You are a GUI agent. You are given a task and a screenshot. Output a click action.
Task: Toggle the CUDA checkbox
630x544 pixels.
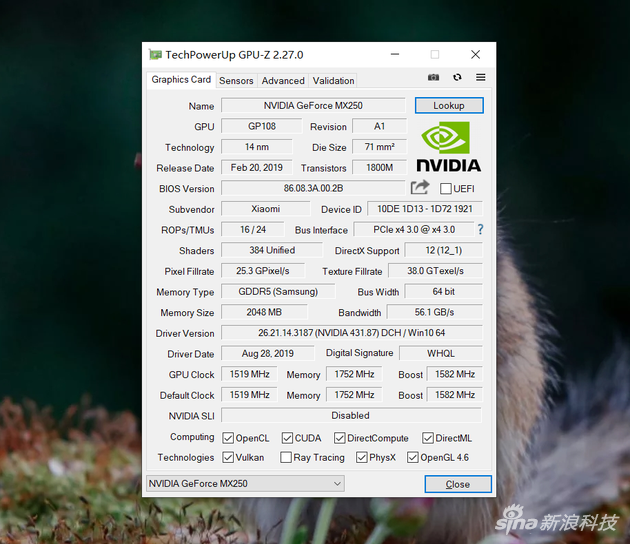287,438
